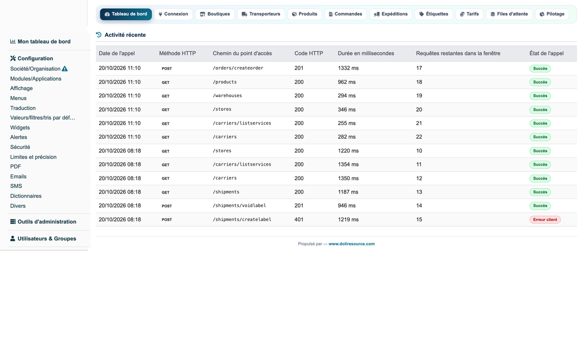Follow the www.doliresource.com link
The height and width of the screenshot is (364, 588).
tap(351, 244)
